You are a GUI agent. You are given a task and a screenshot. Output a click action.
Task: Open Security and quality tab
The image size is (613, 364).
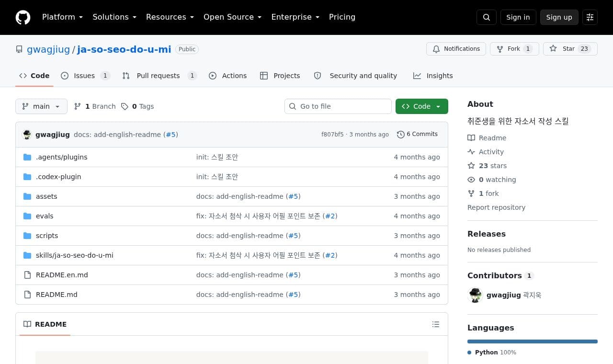coord(355,76)
